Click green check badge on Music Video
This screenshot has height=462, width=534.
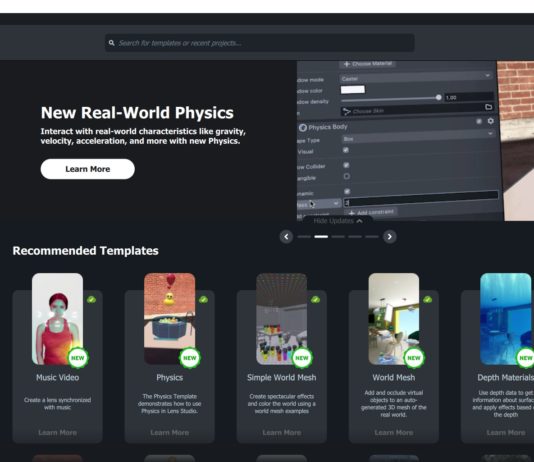[x=91, y=300]
